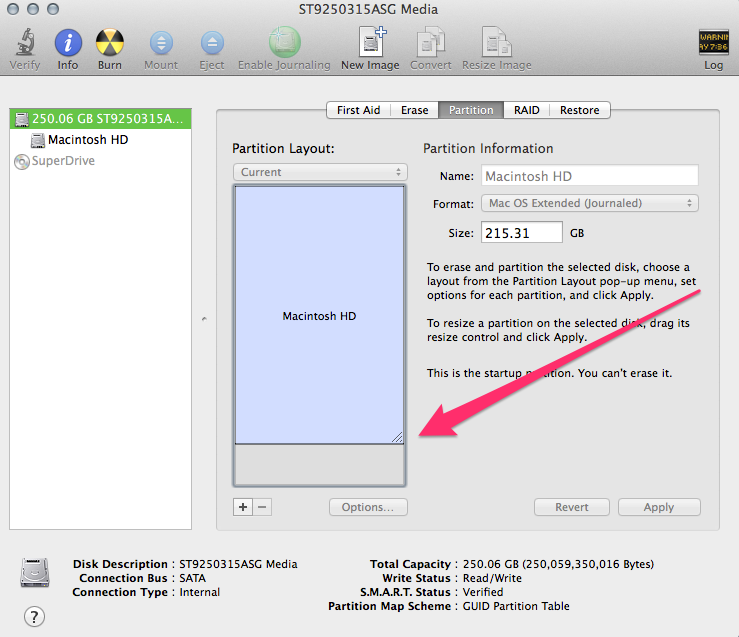Click the Verify microscope icon
The height and width of the screenshot is (637, 739).
click(25, 42)
